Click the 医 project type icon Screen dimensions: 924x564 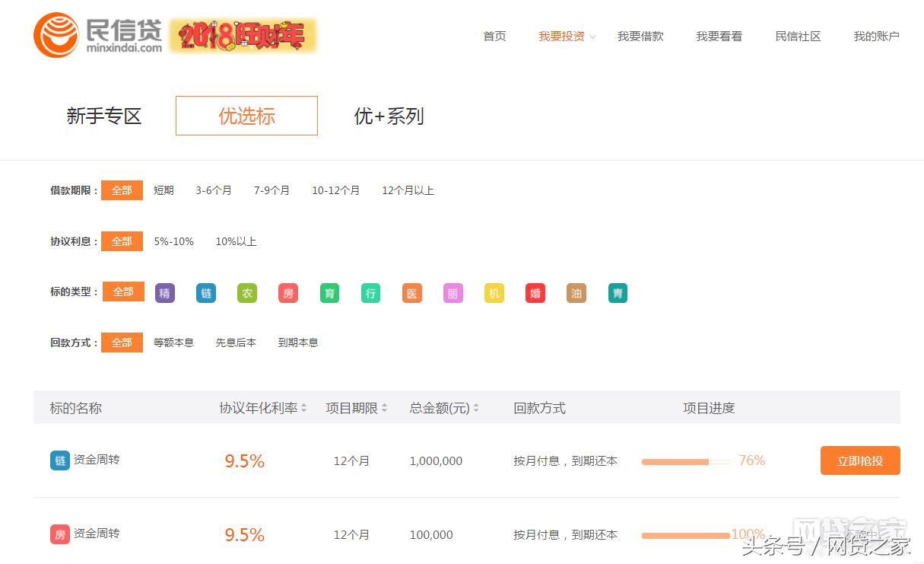pos(411,292)
